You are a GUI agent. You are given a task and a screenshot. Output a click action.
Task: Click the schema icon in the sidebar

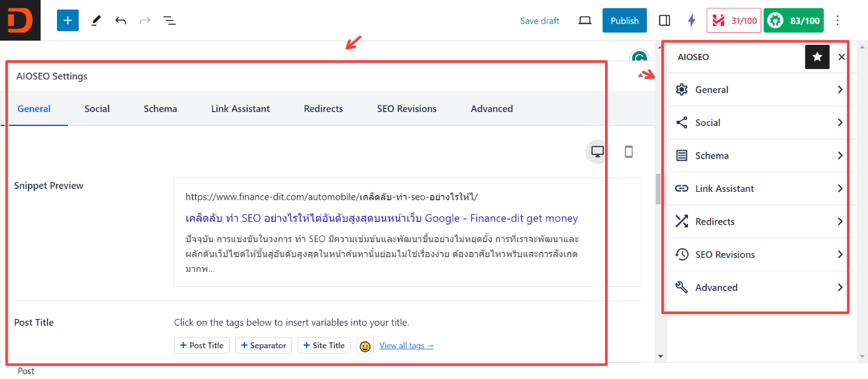(682, 156)
